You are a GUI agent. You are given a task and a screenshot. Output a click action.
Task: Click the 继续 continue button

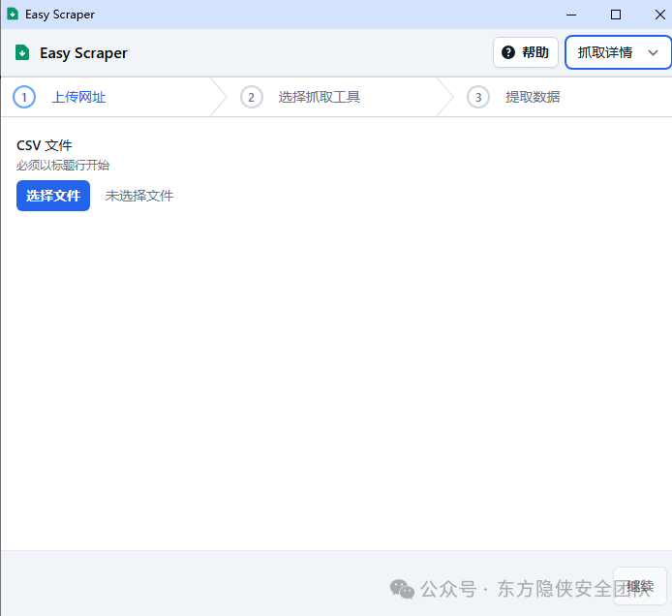coord(640,586)
